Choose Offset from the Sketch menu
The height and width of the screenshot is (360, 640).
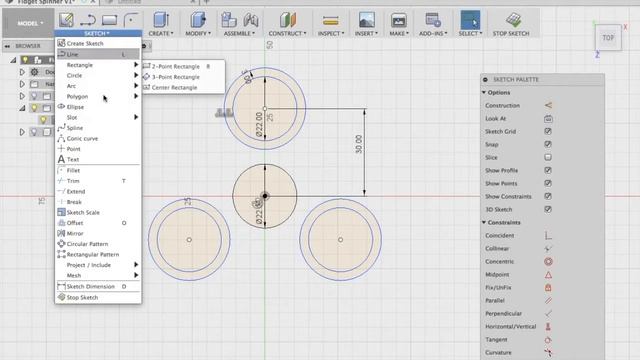(98, 223)
